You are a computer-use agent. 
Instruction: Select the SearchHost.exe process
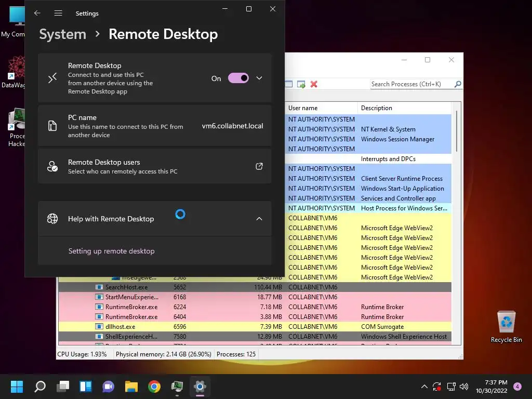[x=255, y=287]
